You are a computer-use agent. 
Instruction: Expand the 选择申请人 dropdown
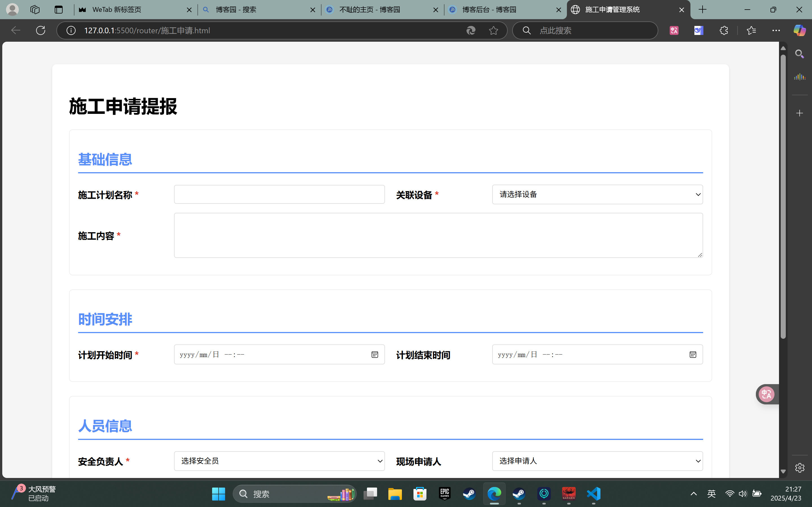point(597,461)
